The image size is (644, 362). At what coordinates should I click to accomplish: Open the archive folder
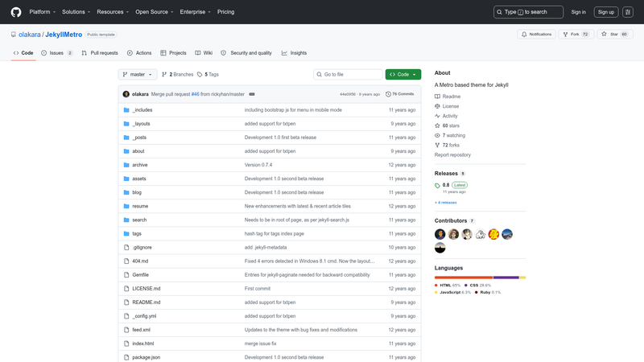pyautogui.click(x=139, y=165)
